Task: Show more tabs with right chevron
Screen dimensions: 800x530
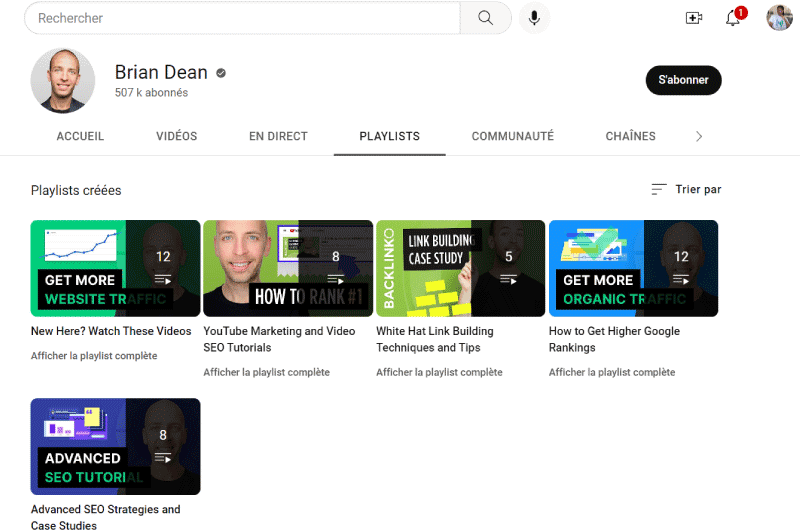Action: [x=699, y=136]
